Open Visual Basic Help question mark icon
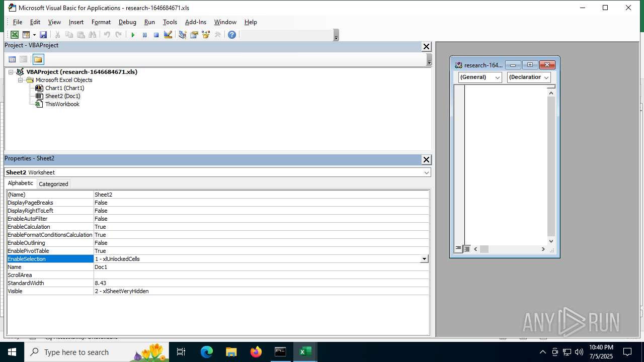Viewport: 644px width, 362px height. (x=232, y=35)
